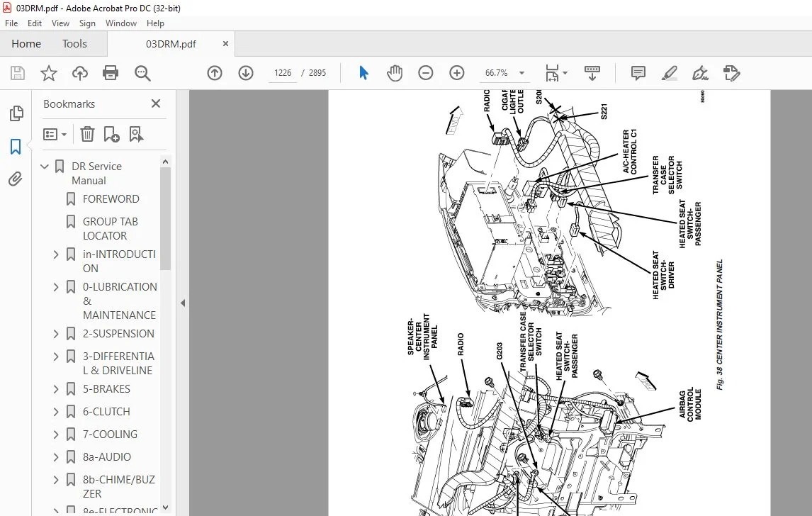Expand the 5-BRAKES bookmark
Image resolution: width=812 pixels, height=516 pixels.
click(x=56, y=389)
